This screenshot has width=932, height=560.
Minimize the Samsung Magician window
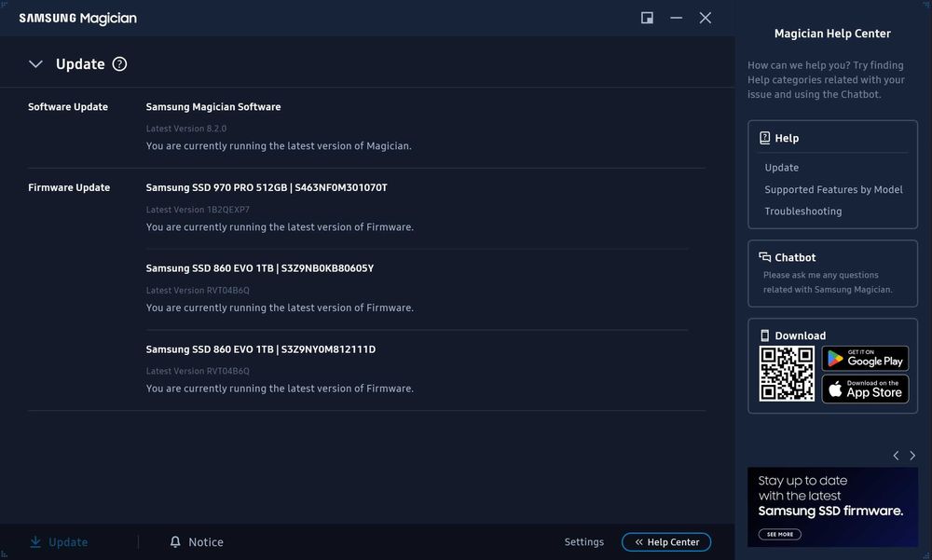(x=677, y=18)
